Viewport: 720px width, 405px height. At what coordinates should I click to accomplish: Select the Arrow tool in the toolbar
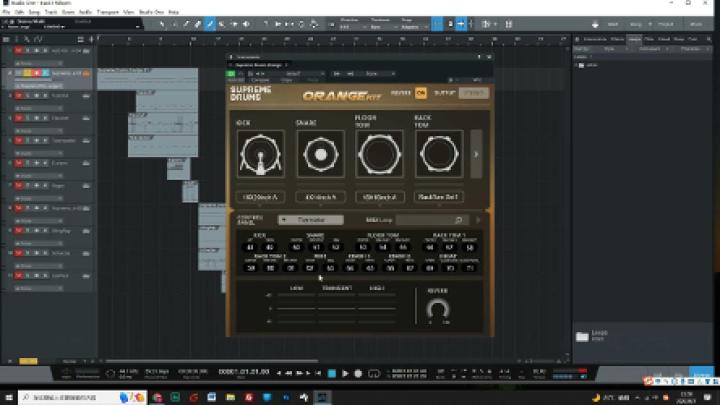(163, 24)
